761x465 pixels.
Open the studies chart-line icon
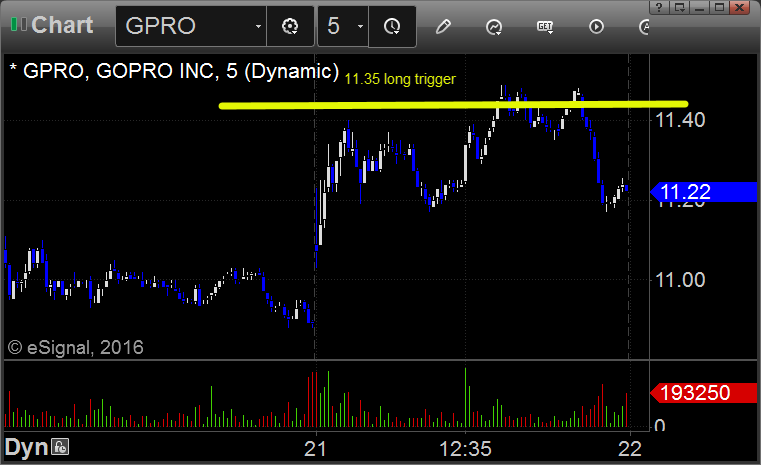click(494, 27)
